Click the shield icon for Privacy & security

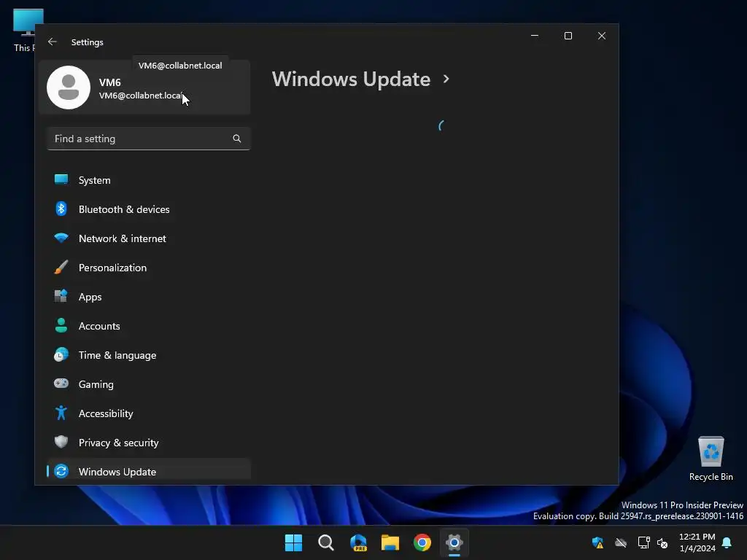click(61, 442)
